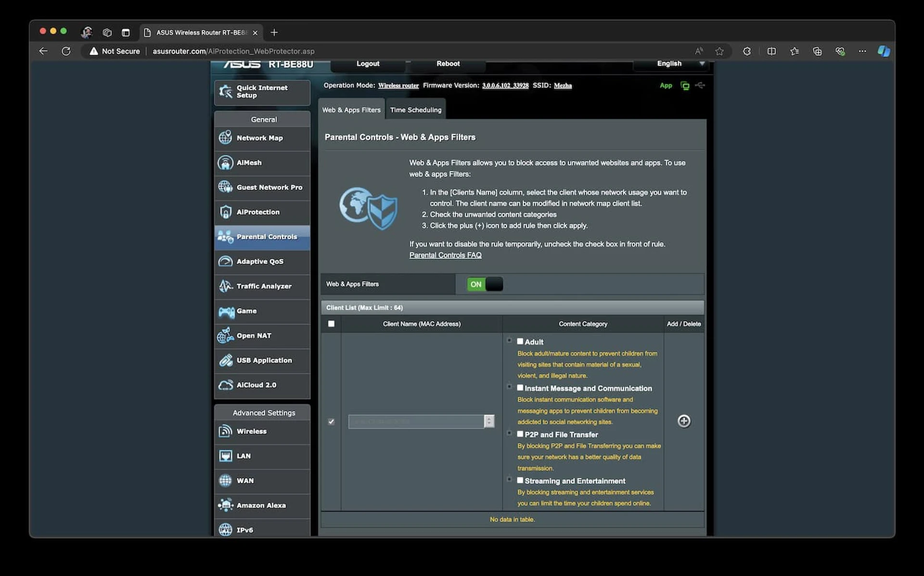
Task: Open the Open NAT icon
Action: (225, 335)
